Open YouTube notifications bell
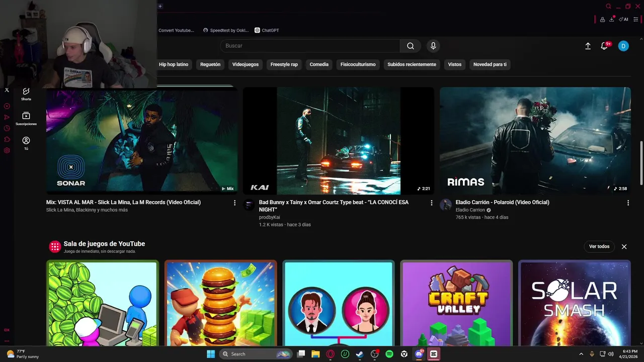The image size is (644, 362). [605, 46]
